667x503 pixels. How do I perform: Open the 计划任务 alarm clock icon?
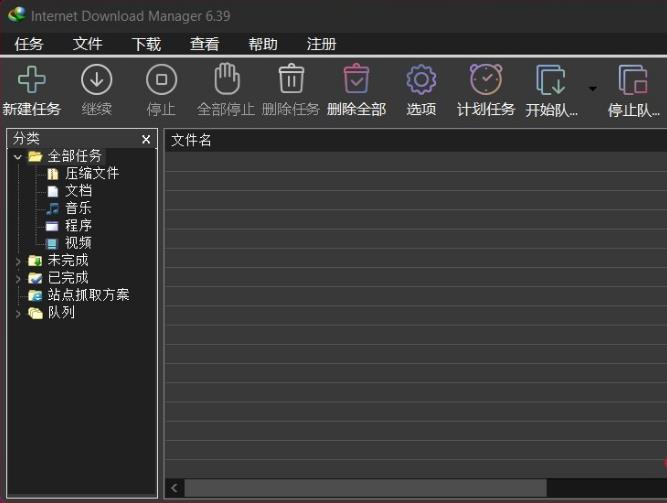(x=486, y=79)
